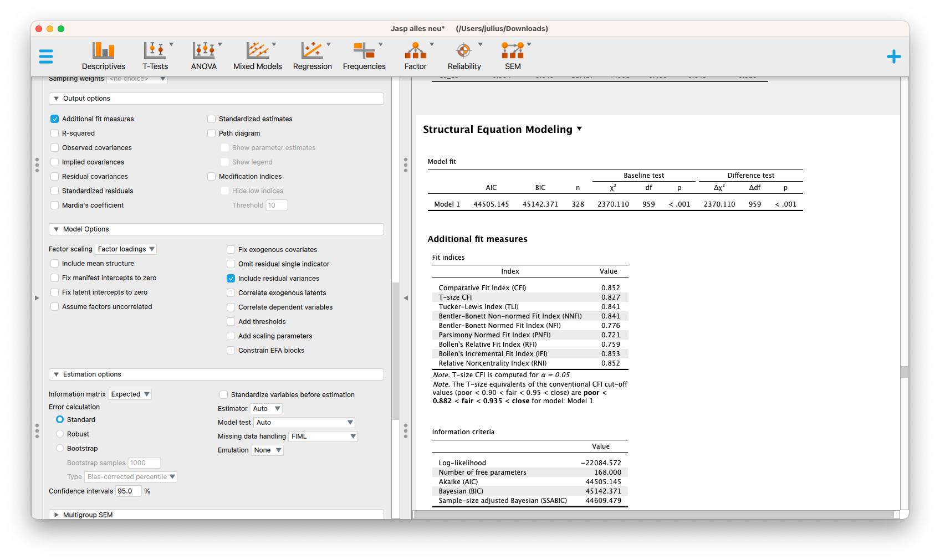Change the Estimator using its dropdown

[265, 408]
